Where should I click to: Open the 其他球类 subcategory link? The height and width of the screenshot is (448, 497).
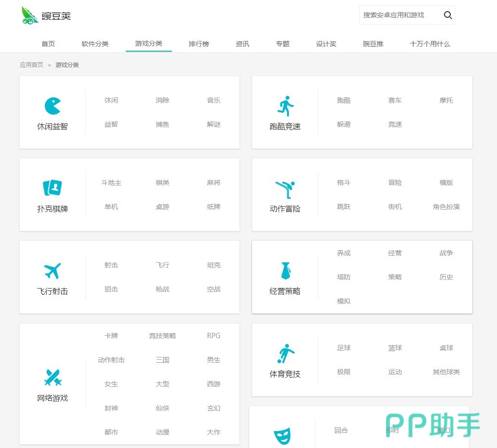coord(446,372)
